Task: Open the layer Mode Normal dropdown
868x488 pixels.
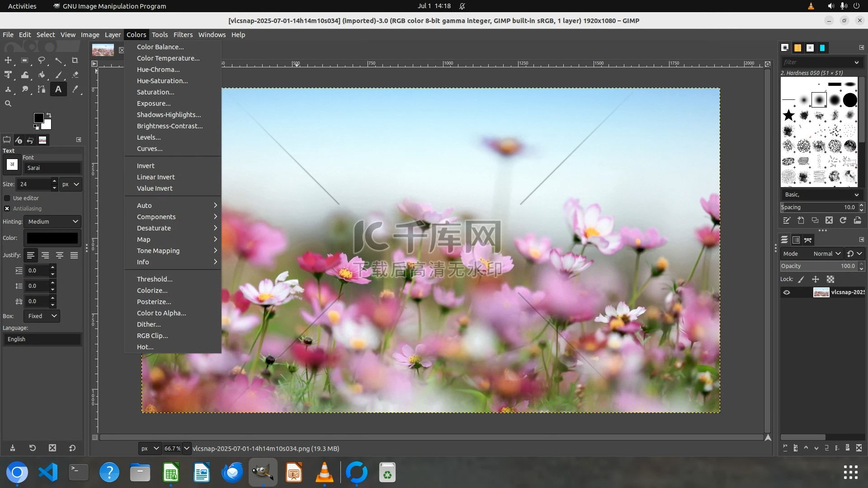Action: [x=826, y=253]
